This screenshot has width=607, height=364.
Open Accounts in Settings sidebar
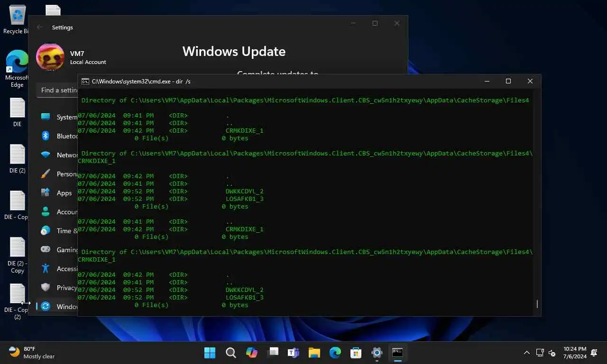pos(57,212)
